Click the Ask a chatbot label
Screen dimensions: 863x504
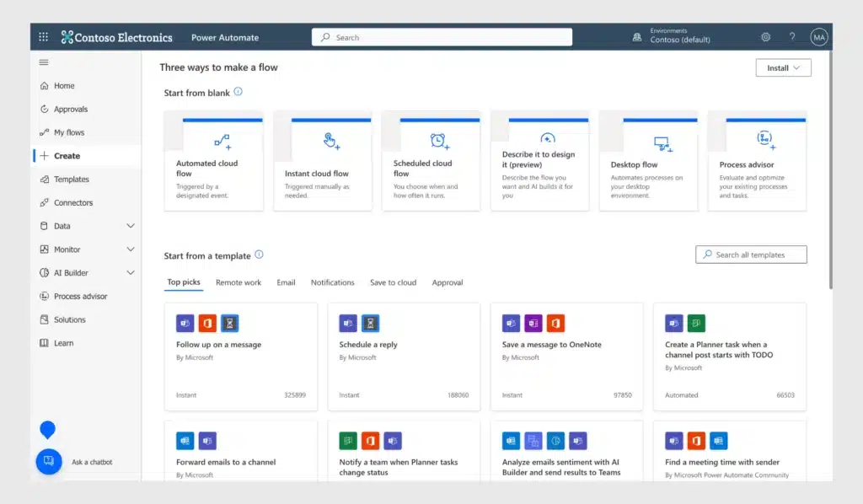click(92, 462)
